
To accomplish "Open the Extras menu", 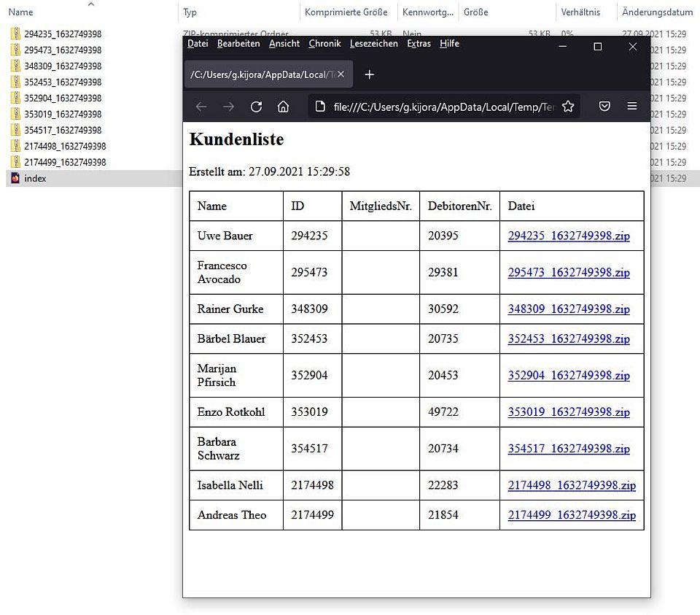I will pyautogui.click(x=419, y=44).
